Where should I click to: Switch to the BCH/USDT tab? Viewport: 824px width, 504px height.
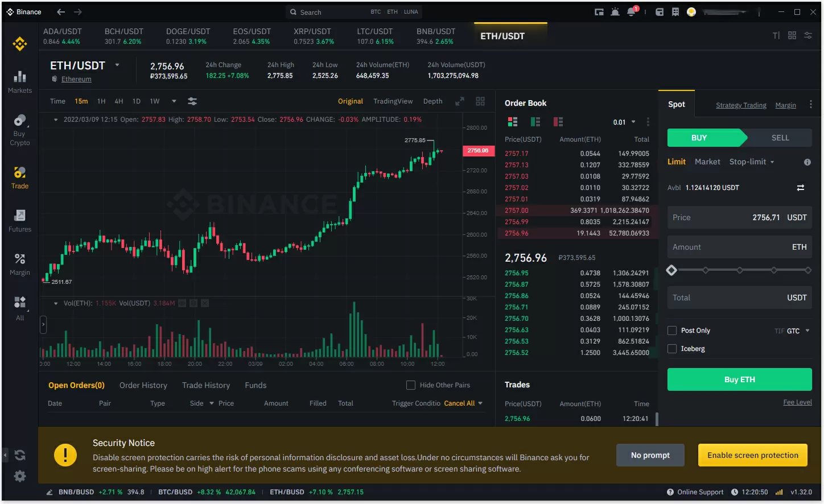coord(123,36)
